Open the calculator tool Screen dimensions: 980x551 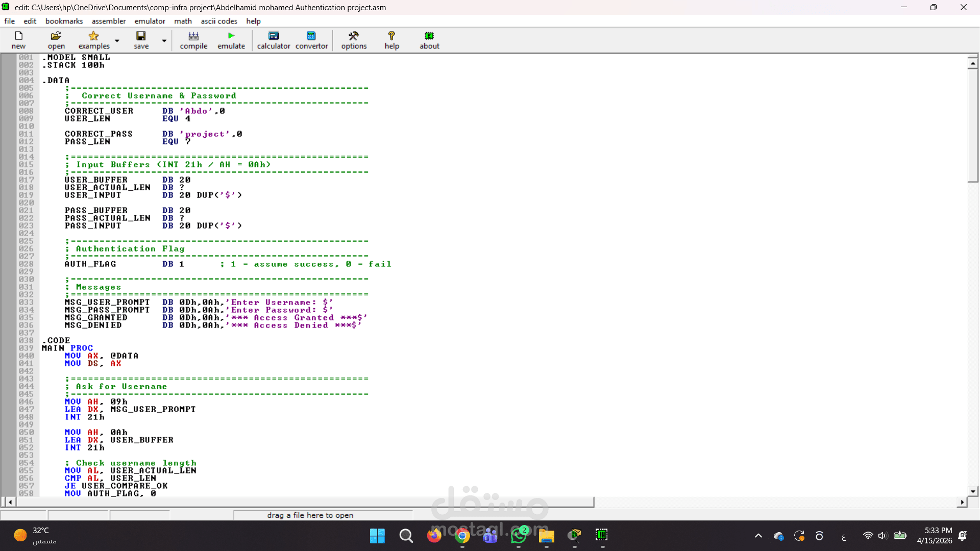pyautogui.click(x=274, y=36)
